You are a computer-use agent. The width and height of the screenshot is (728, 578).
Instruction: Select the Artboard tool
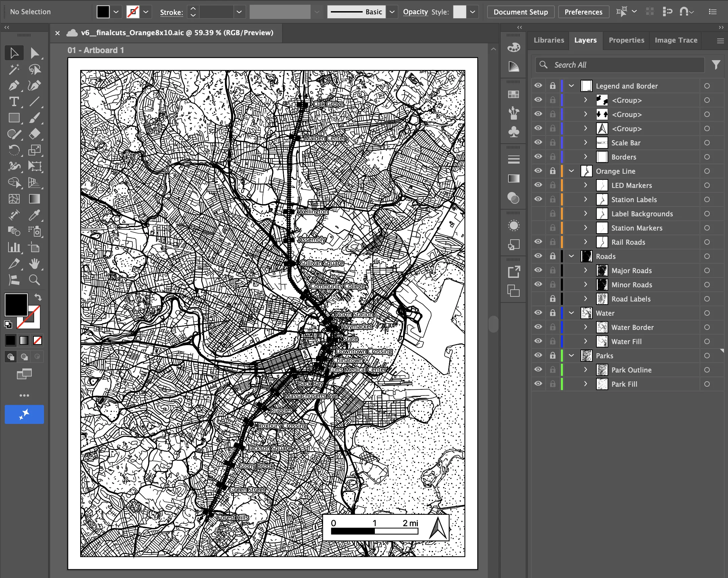(x=35, y=247)
